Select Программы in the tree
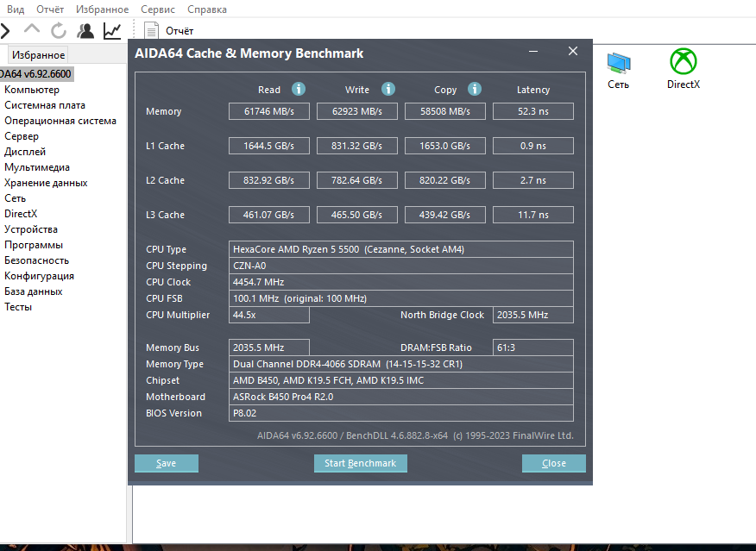 click(34, 245)
